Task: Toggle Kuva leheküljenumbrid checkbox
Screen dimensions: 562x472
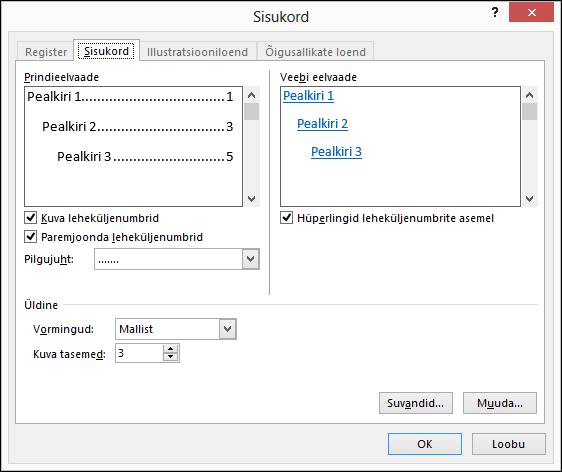Action: (x=30, y=218)
